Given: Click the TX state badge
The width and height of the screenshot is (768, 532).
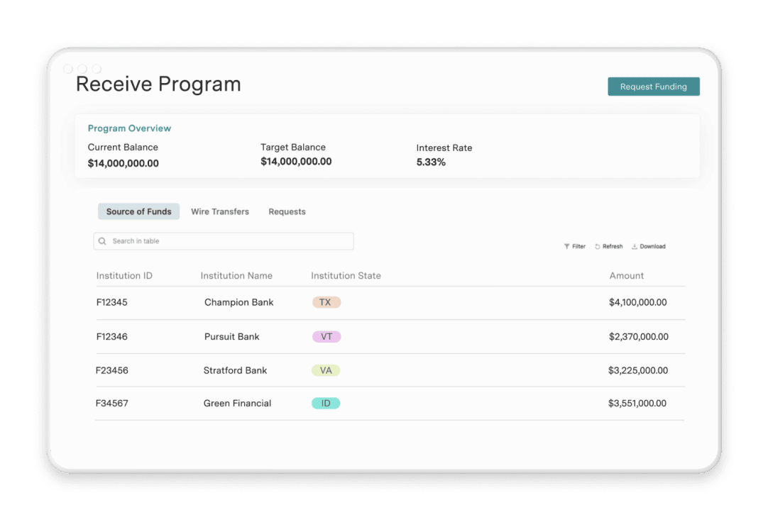Looking at the screenshot, I should point(327,302).
